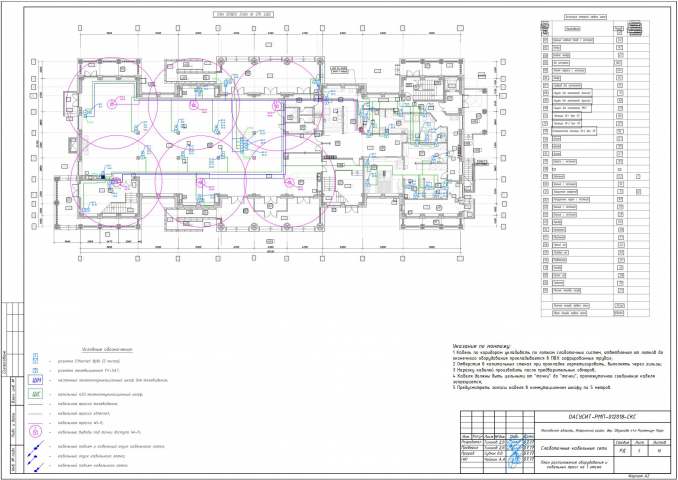Click the legend text "кабельная трасса ethernet"

click(x=84, y=413)
